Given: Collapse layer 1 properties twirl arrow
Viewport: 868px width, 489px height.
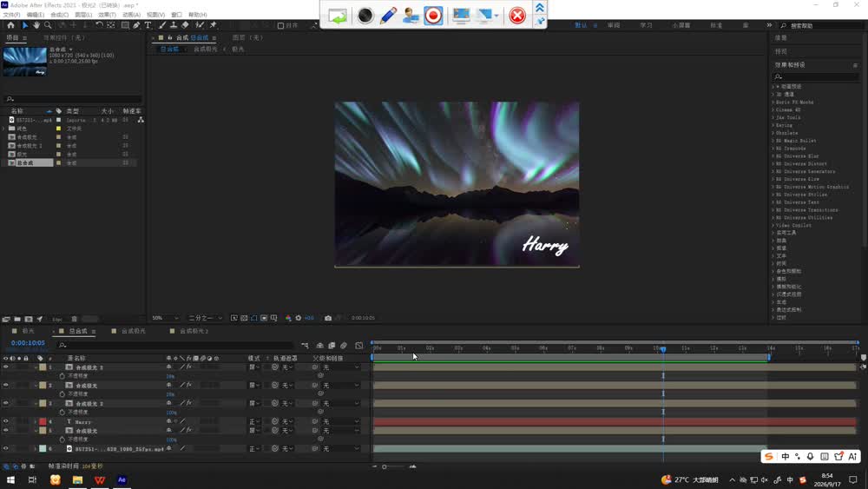Looking at the screenshot, I should coord(36,367).
